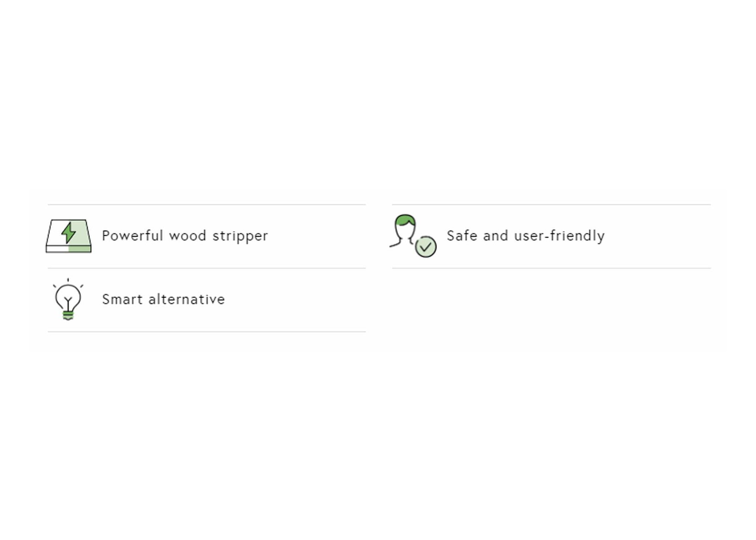
Task: Click the lightbulb icon
Action: 68,299
